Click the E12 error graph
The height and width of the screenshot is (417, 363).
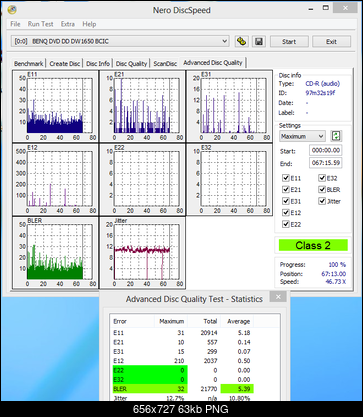(x=55, y=179)
